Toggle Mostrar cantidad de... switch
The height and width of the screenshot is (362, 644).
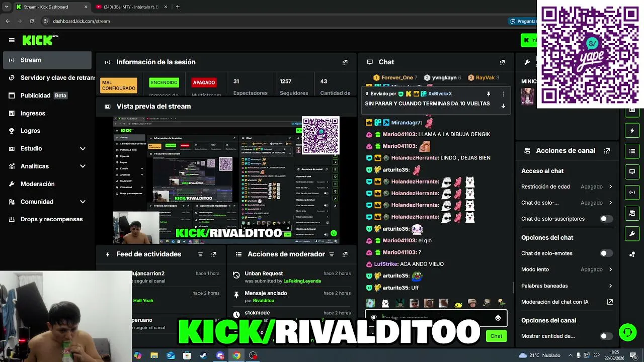click(606, 336)
